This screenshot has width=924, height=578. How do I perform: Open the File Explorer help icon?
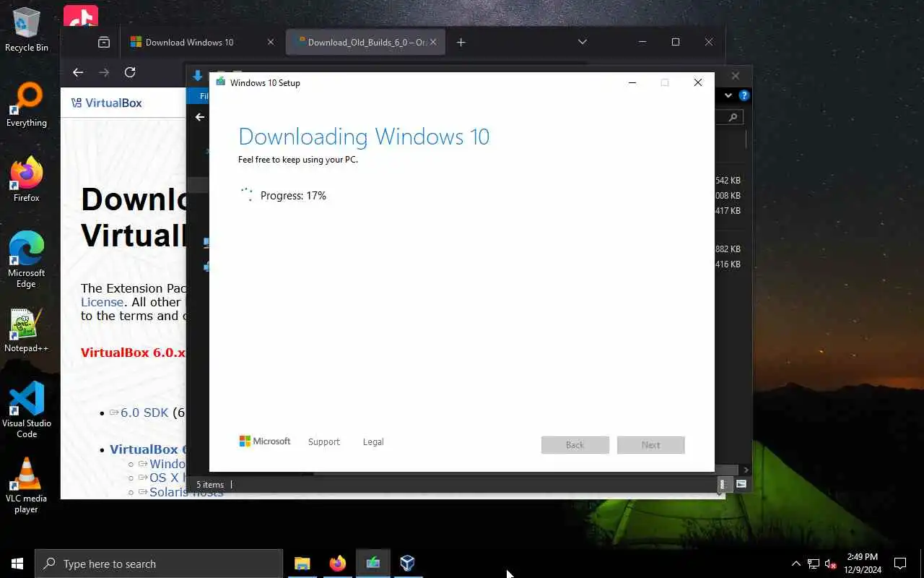(x=744, y=95)
